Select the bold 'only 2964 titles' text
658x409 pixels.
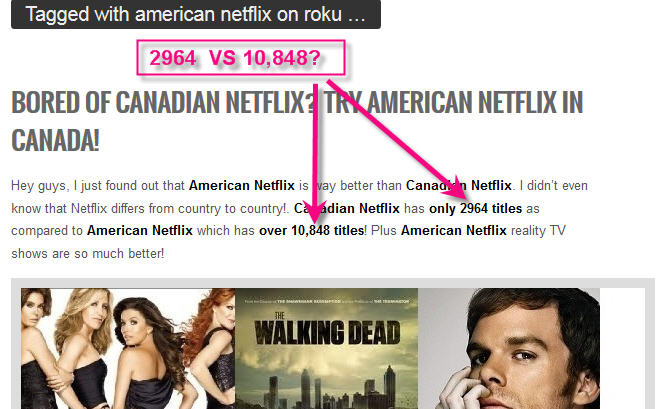click(x=475, y=208)
